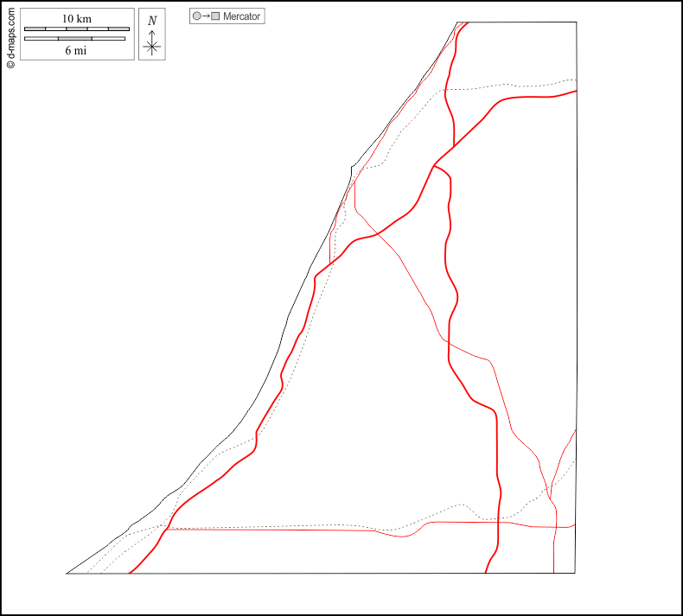Click where thick red road meets top edge
Image resolution: width=683 pixels, height=616 pixels.
point(468,22)
